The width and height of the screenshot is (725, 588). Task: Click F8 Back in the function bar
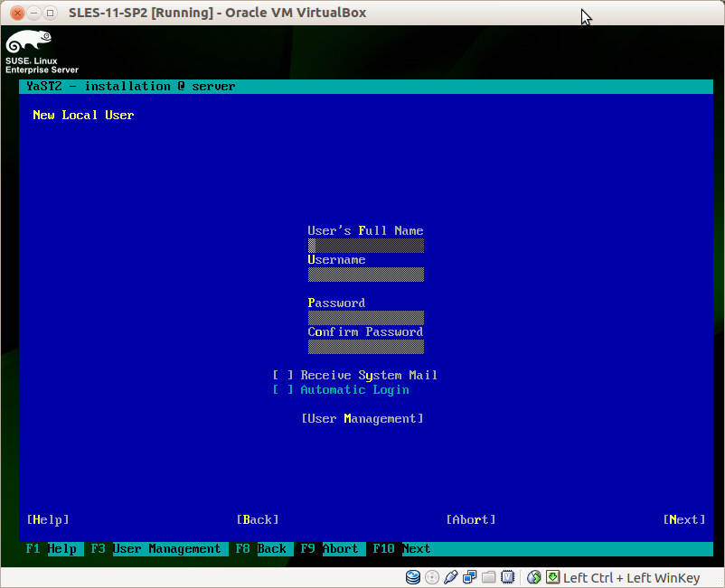pos(264,549)
